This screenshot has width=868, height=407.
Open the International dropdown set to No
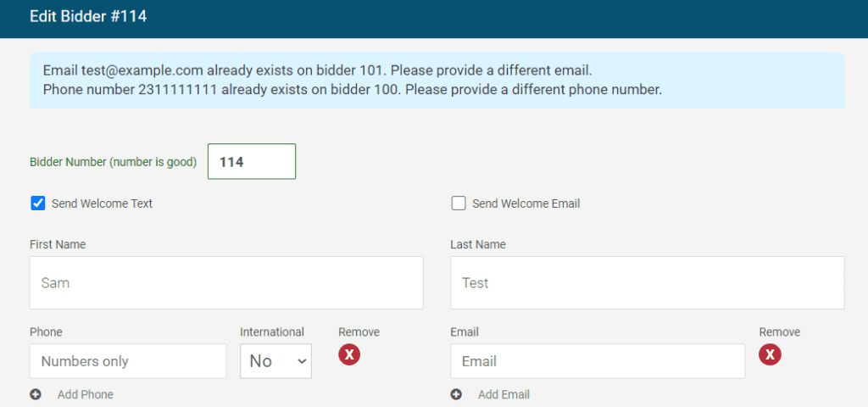pos(275,361)
